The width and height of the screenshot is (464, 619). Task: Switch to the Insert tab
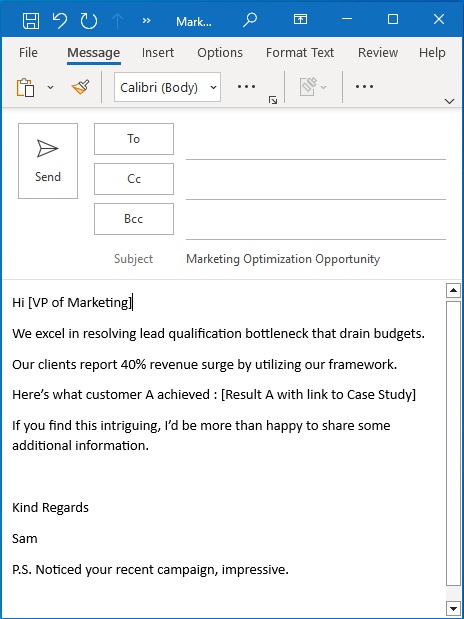[158, 53]
